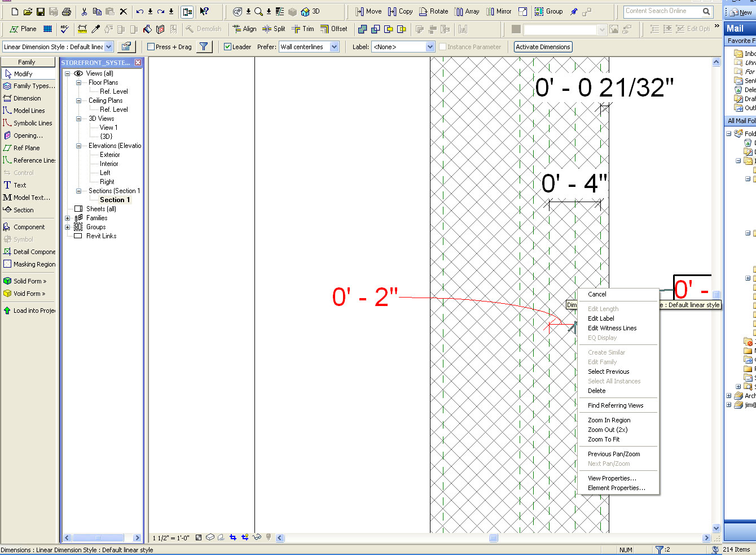Click the Print icon in the toolbar

coord(66,11)
